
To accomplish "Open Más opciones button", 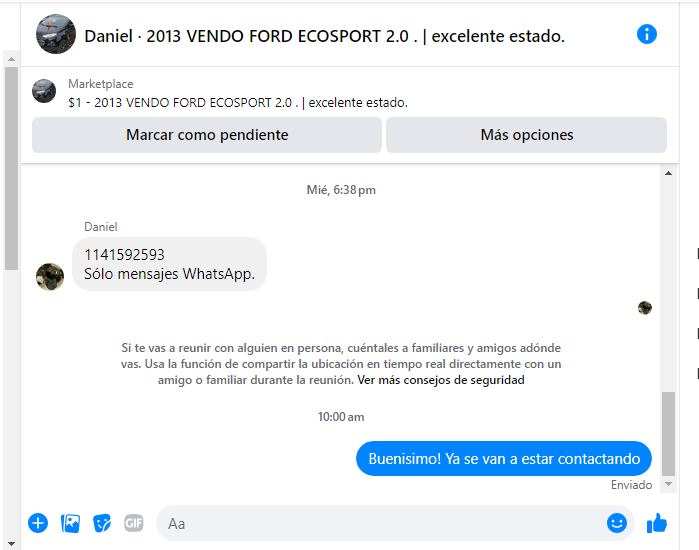I will (526, 135).
